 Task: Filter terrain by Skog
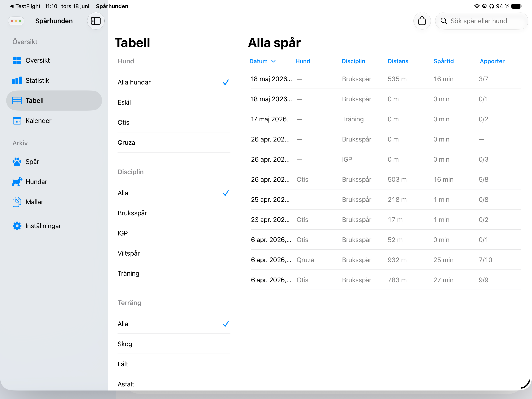click(x=174, y=344)
